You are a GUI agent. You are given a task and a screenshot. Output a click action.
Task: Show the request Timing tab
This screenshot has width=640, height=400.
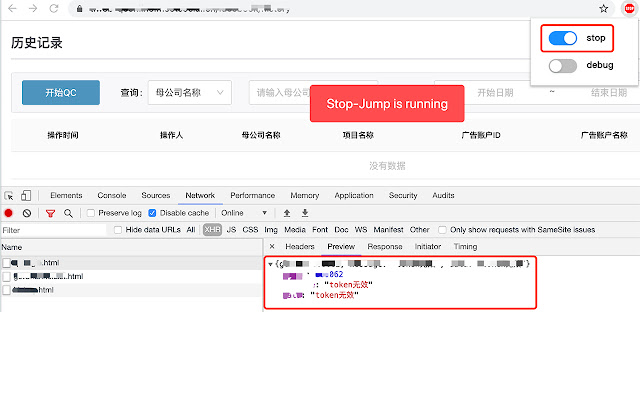pyautogui.click(x=465, y=247)
